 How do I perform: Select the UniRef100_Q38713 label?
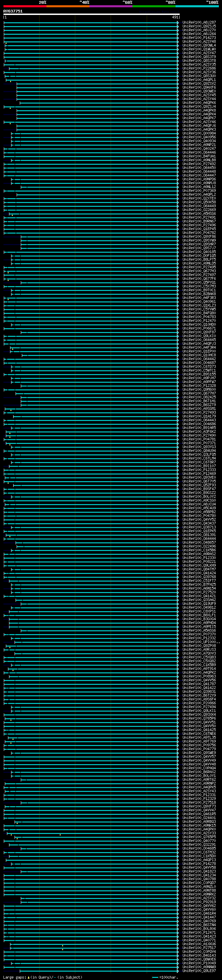pyautogui.click(x=199, y=527)
